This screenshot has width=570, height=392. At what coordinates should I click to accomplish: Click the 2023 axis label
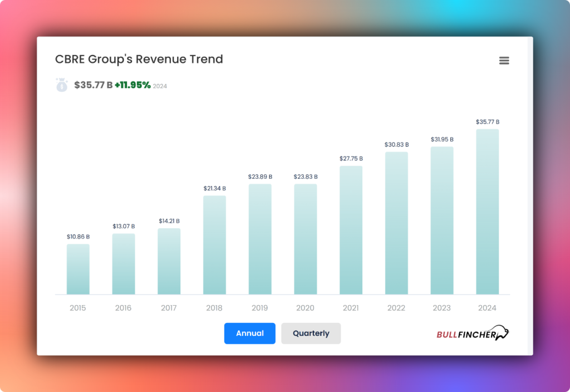coord(441,308)
